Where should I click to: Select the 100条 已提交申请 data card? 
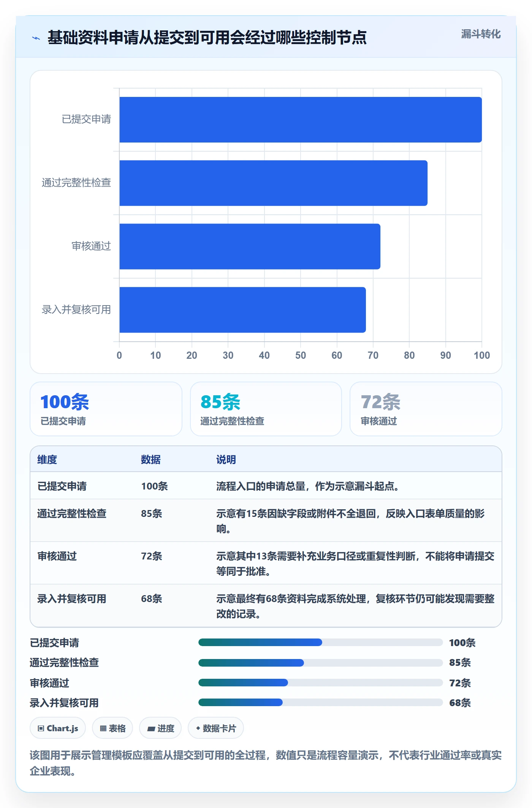click(106, 409)
